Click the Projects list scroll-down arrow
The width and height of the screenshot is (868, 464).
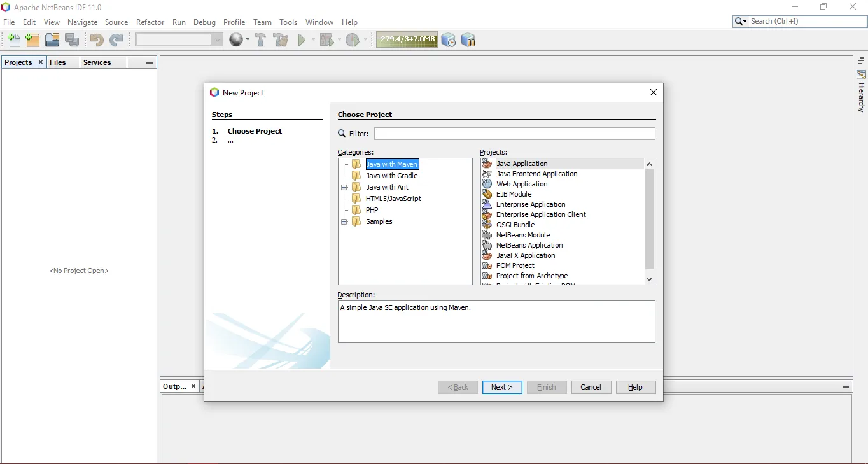[x=649, y=279]
